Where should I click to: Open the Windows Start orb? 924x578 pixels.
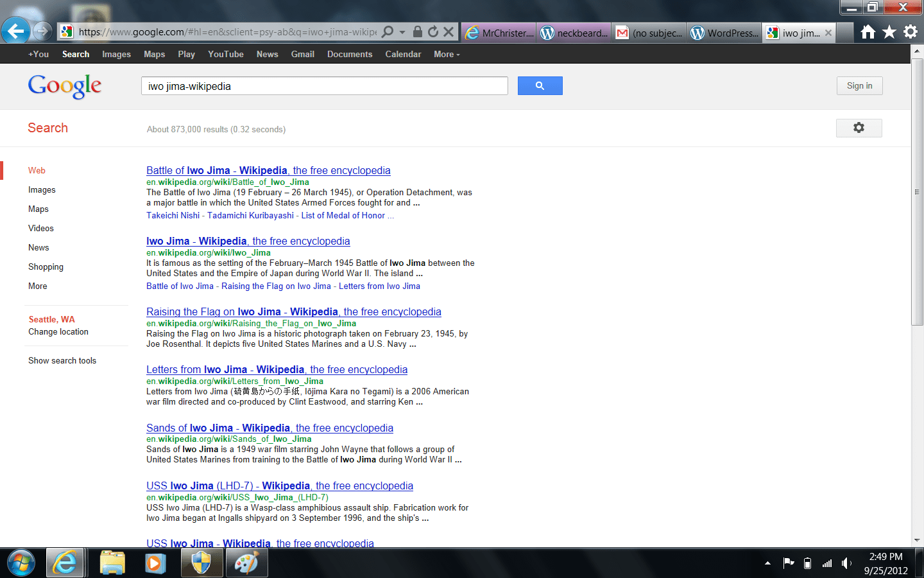[x=21, y=563]
